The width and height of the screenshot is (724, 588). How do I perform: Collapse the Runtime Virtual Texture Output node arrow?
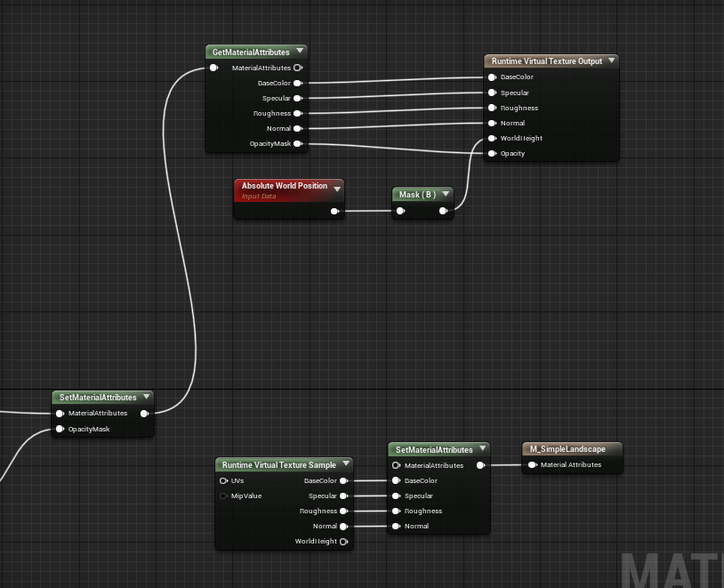click(612, 60)
